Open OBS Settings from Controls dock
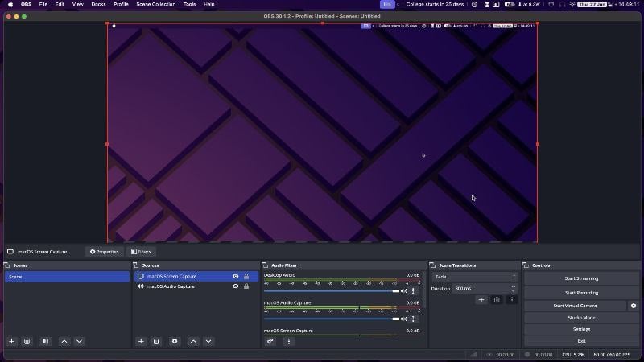The width and height of the screenshot is (644, 362). [x=581, y=329]
